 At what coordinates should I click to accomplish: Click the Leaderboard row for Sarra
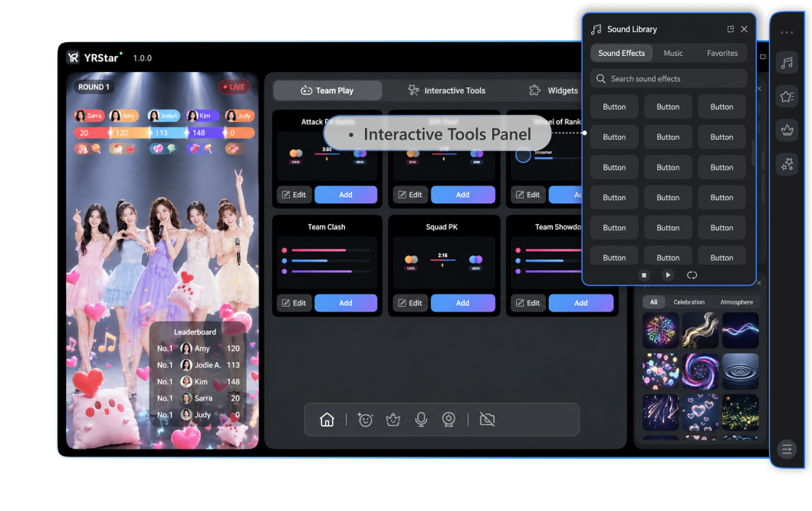coord(199,398)
